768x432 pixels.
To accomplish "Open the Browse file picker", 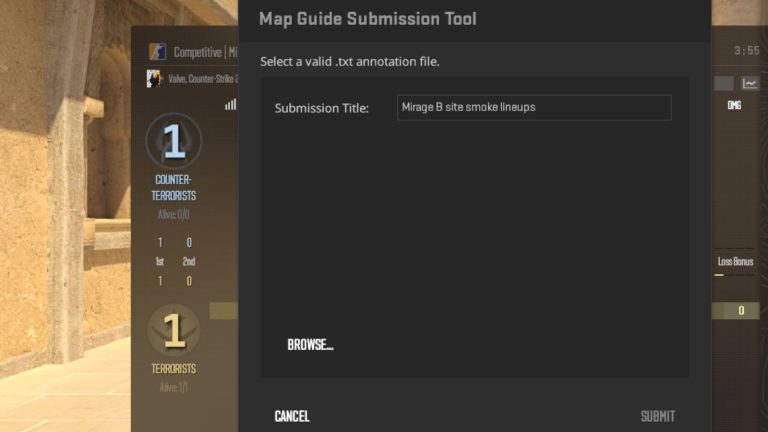I will click(311, 345).
